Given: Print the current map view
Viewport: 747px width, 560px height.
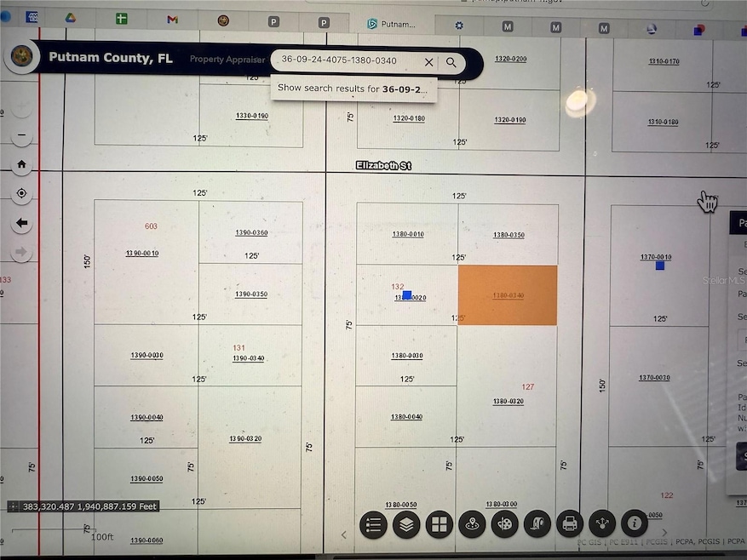Looking at the screenshot, I should click(x=570, y=524).
